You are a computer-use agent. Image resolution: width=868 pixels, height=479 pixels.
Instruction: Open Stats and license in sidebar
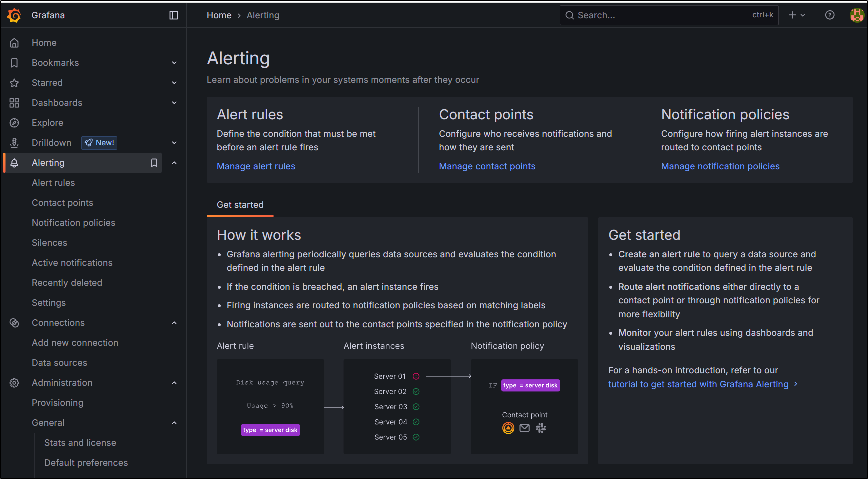coord(80,443)
